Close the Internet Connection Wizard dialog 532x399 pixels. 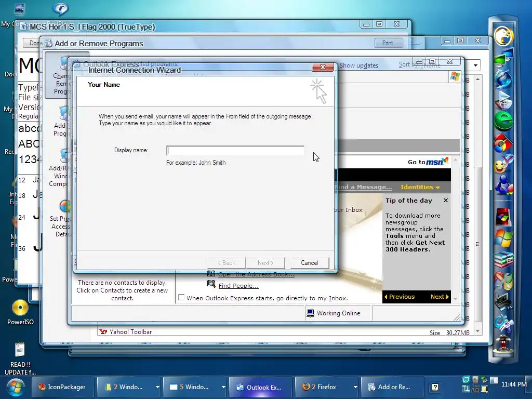[x=323, y=67]
